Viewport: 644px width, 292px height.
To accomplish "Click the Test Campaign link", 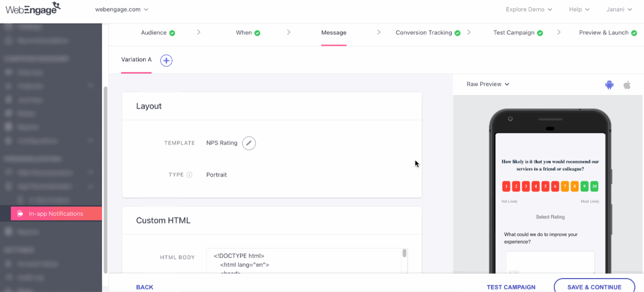I will 511,287.
